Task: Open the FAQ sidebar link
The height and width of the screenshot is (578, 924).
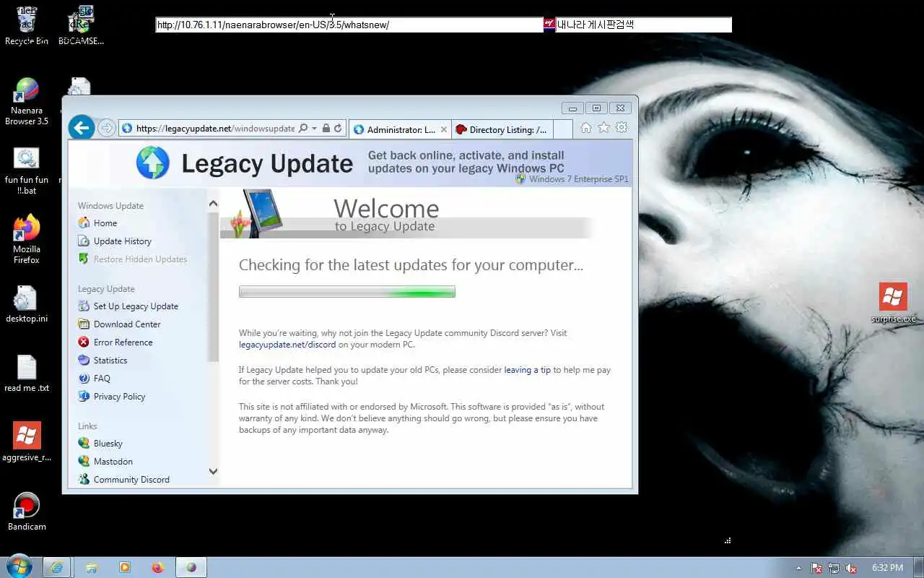Action: pos(102,379)
